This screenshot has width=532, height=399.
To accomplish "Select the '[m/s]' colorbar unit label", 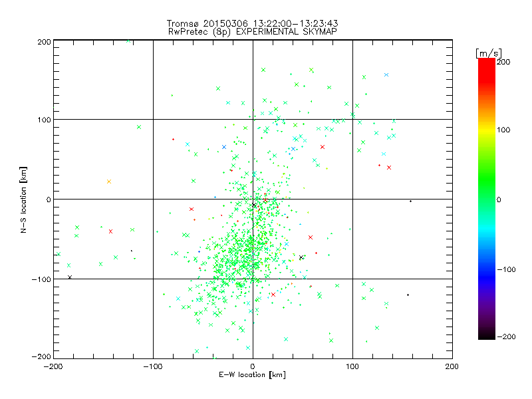I will [489, 53].
